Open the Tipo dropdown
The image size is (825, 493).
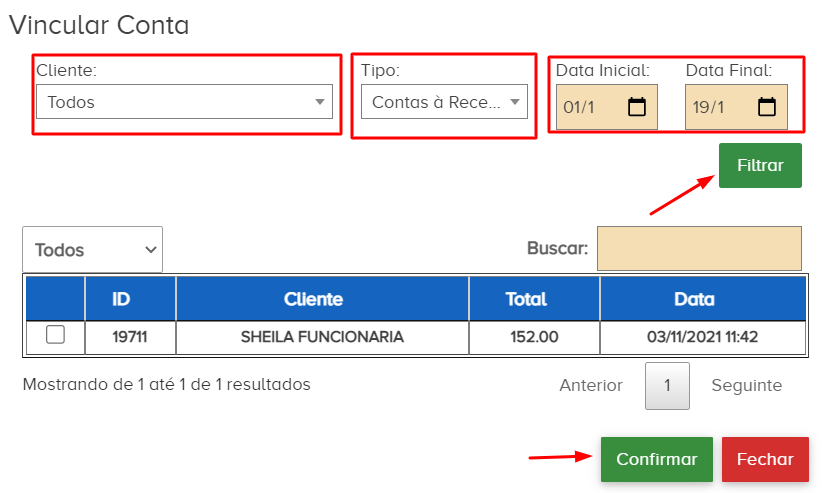(x=444, y=102)
